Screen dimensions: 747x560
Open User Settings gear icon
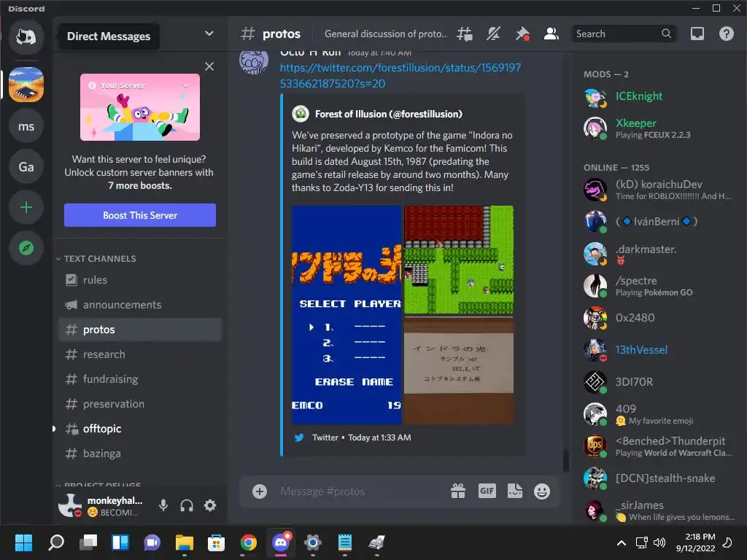pyautogui.click(x=210, y=505)
